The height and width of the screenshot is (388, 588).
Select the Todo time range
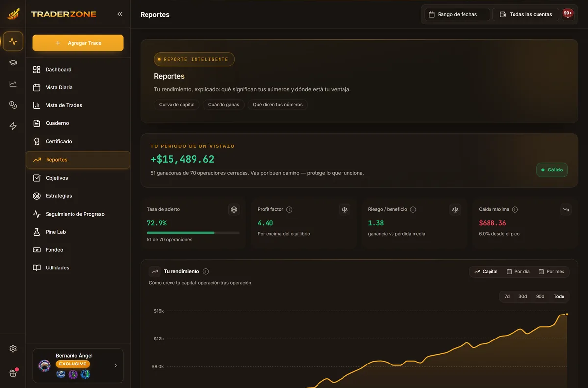click(559, 296)
